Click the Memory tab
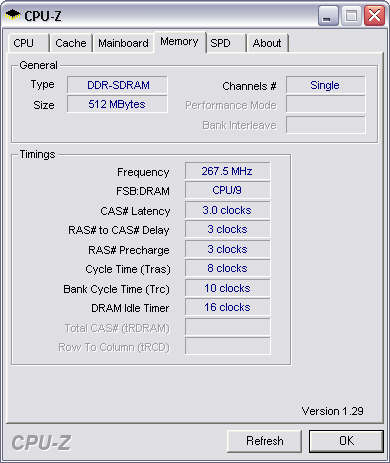390x463 pixels. (x=179, y=42)
